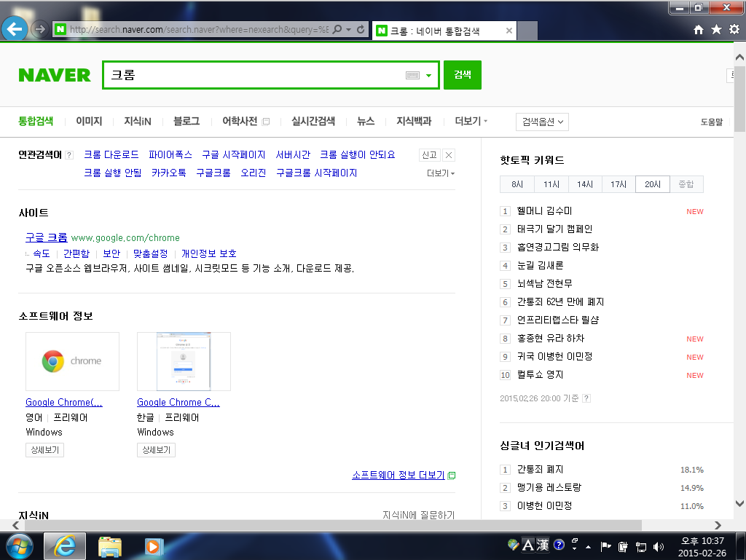
Task: Open the browser home icon
Action: coord(699,30)
